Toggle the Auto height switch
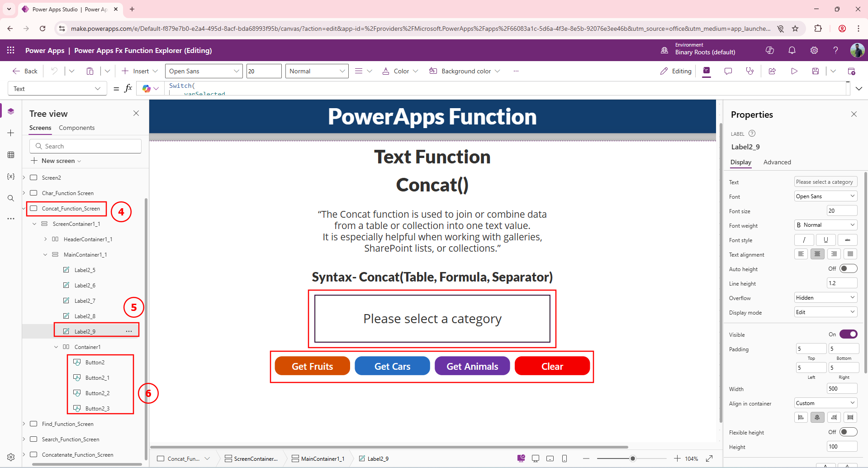 (x=848, y=269)
